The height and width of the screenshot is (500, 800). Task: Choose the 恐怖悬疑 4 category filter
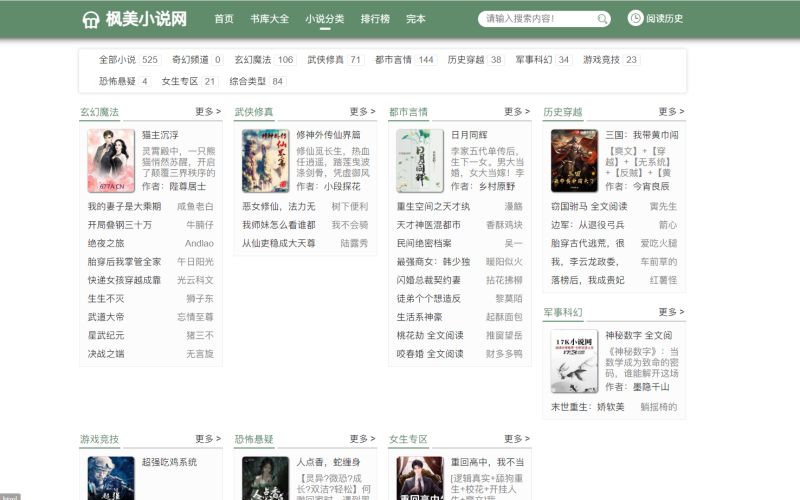[124, 81]
